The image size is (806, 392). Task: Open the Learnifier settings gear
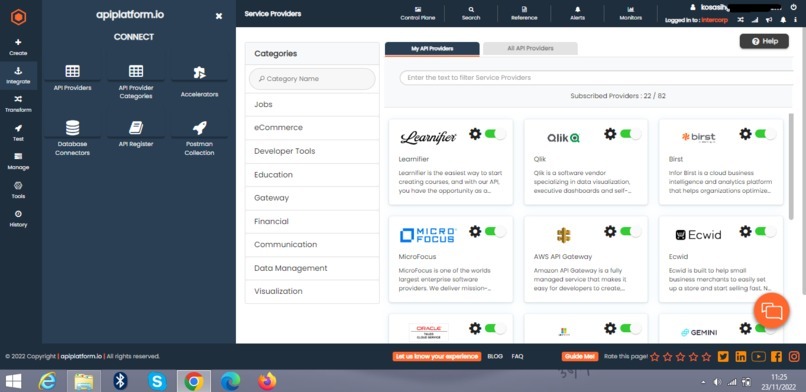(x=475, y=134)
